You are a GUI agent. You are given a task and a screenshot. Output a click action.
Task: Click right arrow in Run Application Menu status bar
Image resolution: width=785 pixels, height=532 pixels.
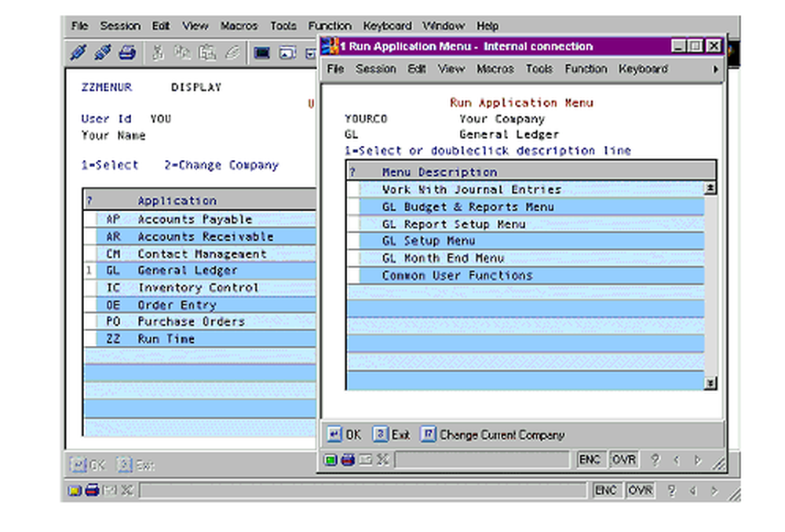[x=698, y=460]
